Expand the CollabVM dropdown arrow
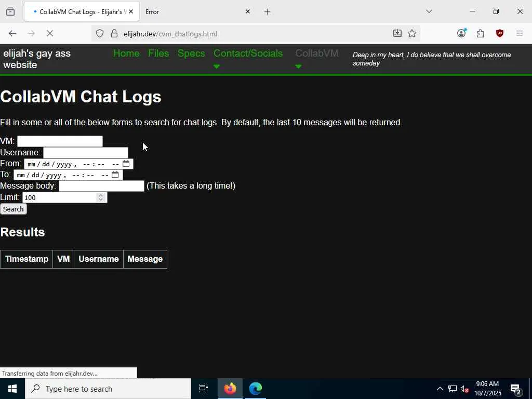 coord(298,66)
